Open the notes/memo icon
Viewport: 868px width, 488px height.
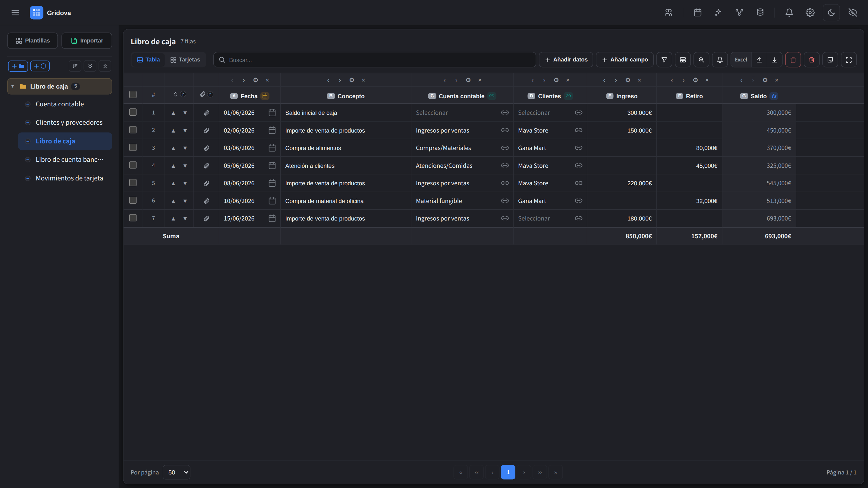pyautogui.click(x=830, y=60)
